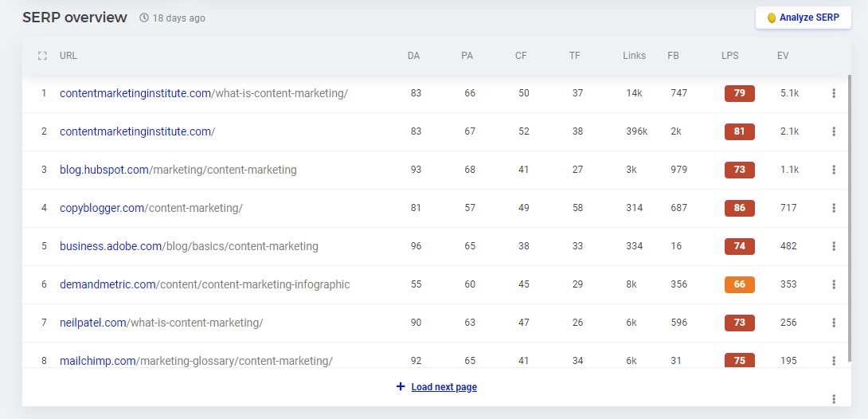Viewport: 868px width, 419px height.
Task: Click the red 86 LPS badge
Action: click(739, 208)
